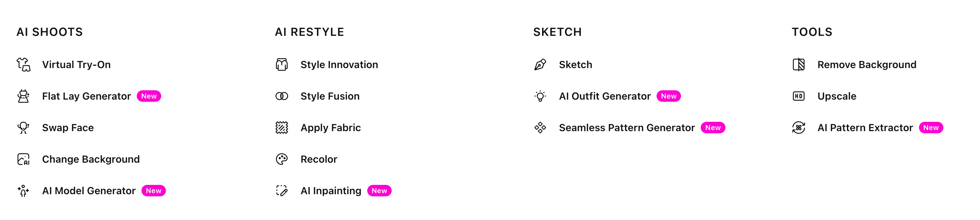The width and height of the screenshot is (980, 220).
Task: Select the Sketch pen icon
Action: (540, 64)
